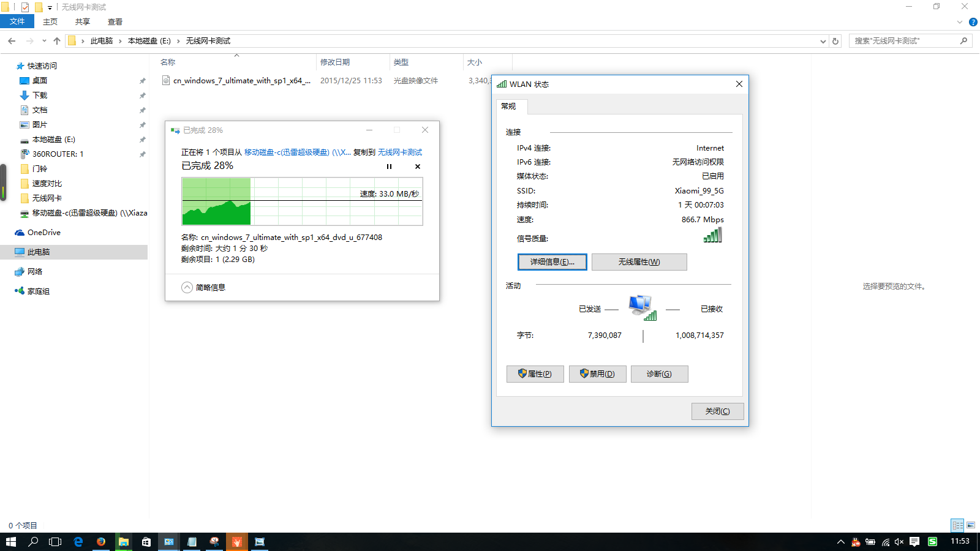Screen dimensions: 980x551
Task: Open 网络 network in navigation pane
Action: [34, 272]
